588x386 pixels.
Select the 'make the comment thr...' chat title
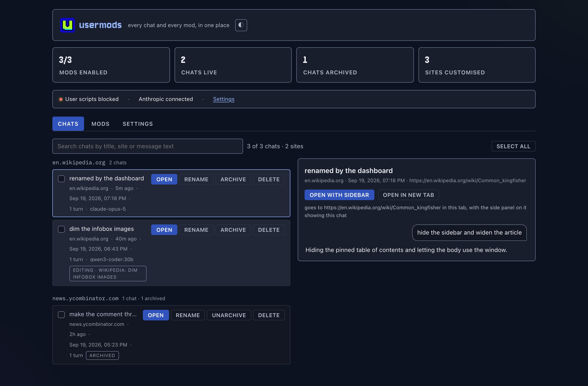[x=103, y=314]
